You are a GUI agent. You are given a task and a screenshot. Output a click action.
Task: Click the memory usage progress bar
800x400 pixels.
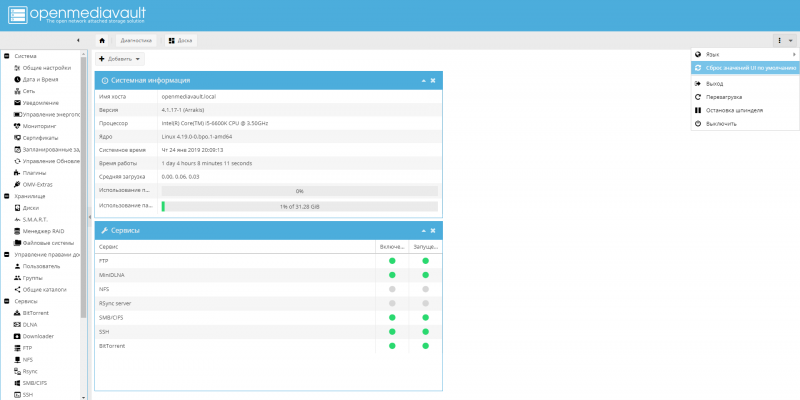point(299,207)
